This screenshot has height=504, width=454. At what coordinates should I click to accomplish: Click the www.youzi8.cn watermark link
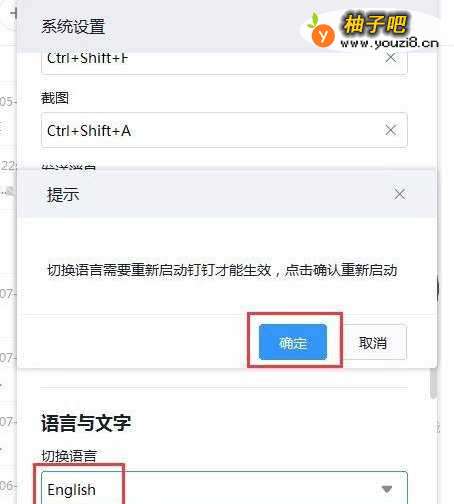pos(389,43)
